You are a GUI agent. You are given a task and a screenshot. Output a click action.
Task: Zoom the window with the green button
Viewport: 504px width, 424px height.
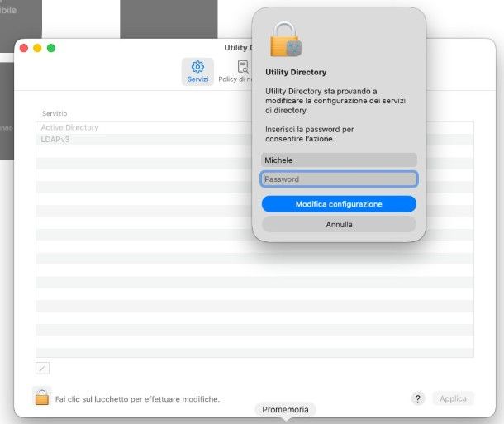51,48
